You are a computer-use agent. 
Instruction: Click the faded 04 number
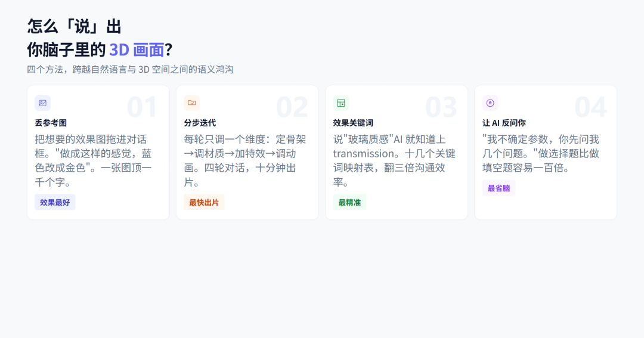pyautogui.click(x=590, y=107)
